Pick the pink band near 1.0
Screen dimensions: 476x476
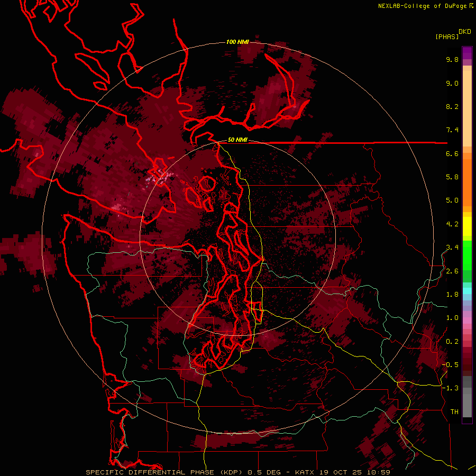(467, 321)
